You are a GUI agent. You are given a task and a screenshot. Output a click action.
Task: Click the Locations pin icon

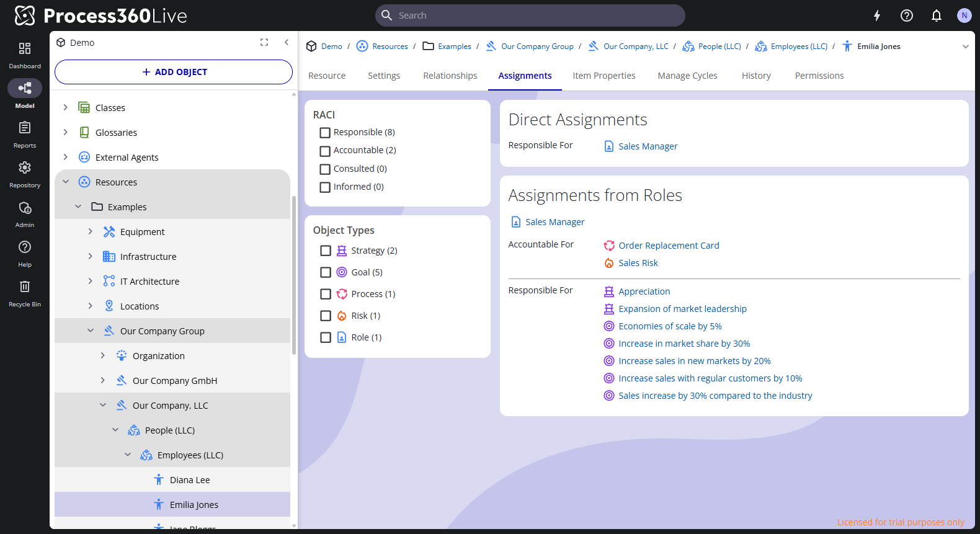[x=109, y=306]
